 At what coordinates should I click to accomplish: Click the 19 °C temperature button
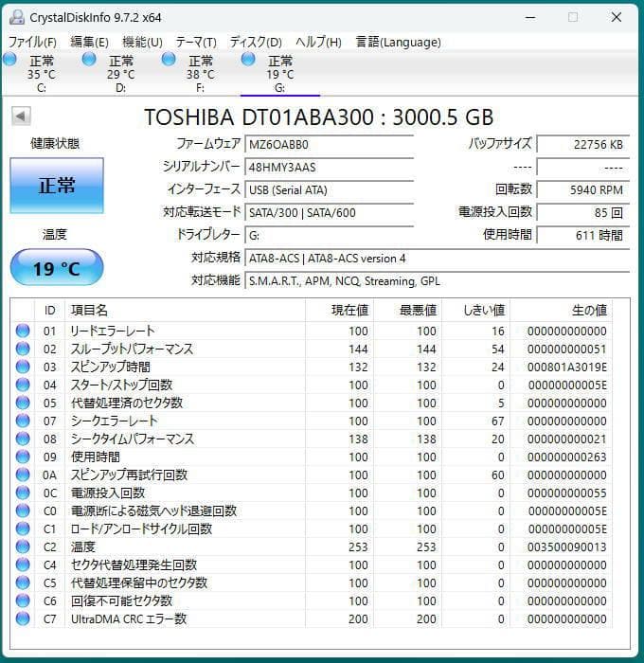click(x=57, y=268)
